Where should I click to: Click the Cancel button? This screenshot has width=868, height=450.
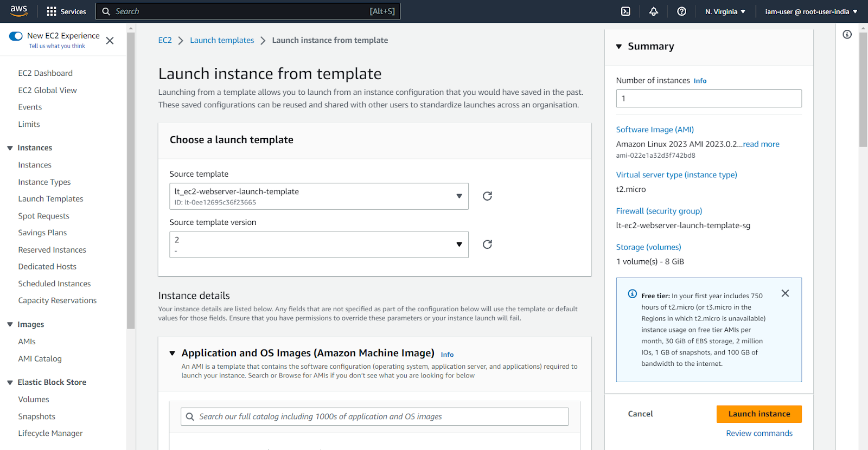[640, 414]
